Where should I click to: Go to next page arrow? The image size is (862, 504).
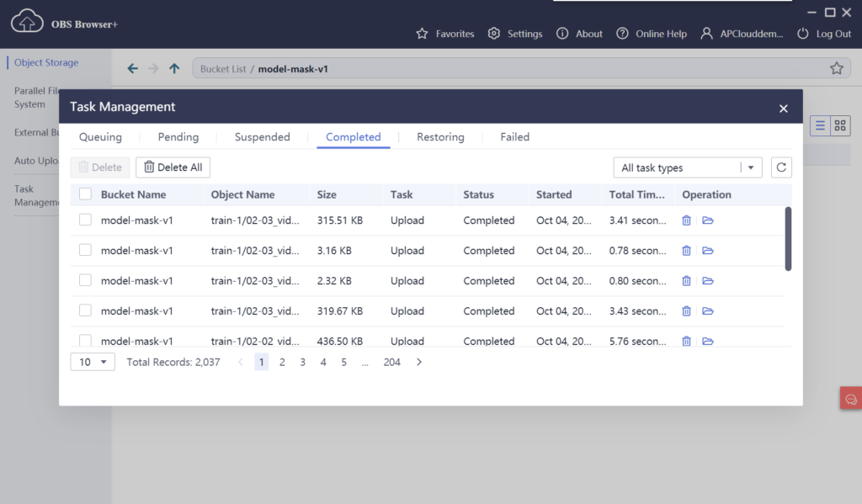pos(419,362)
